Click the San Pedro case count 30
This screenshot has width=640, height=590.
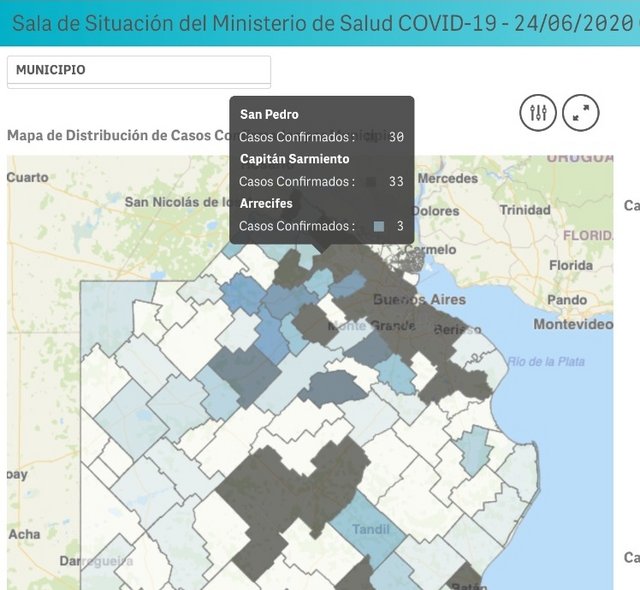[x=396, y=137]
